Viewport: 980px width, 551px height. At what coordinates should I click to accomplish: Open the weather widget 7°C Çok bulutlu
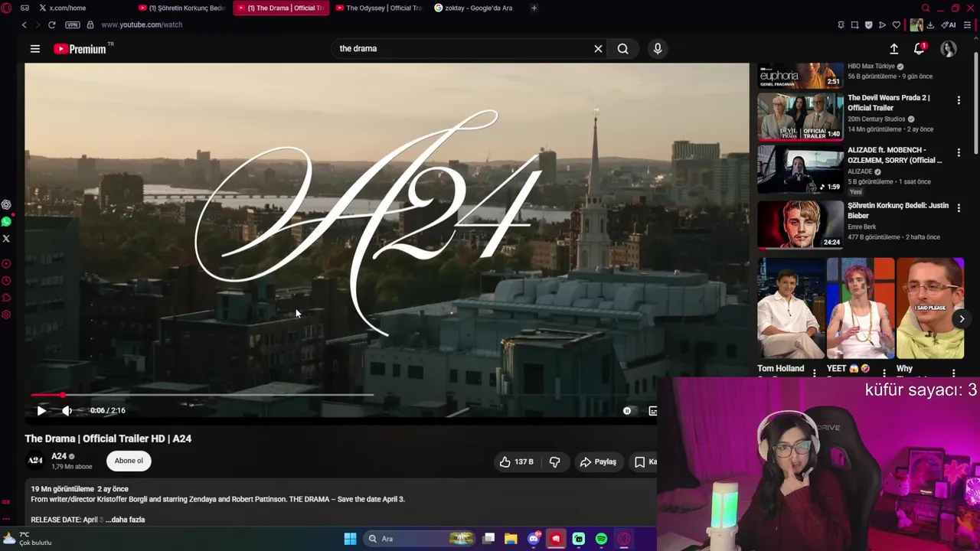(x=28, y=539)
